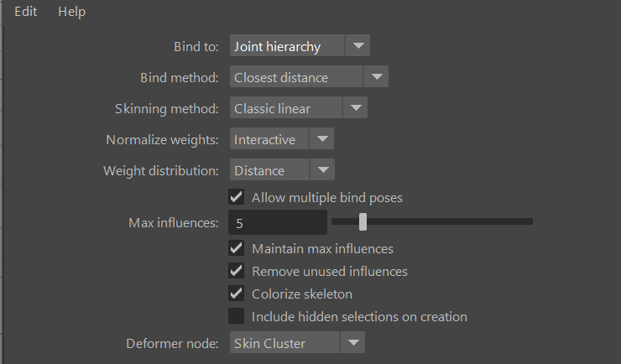
Task: Click the Closest distance dropdown arrow
Action: (x=376, y=78)
